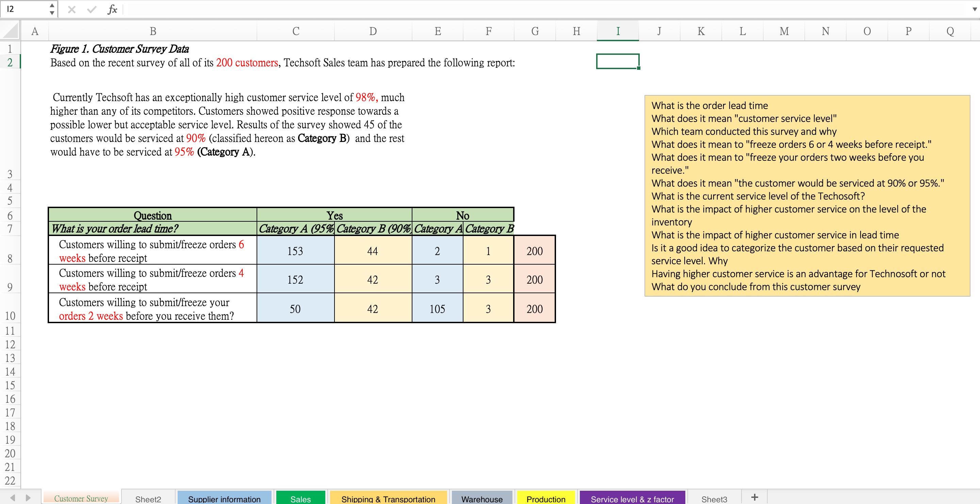Viewport: 980px width, 504px height.
Task: Expand the formula bar with right arrow
Action: [974, 9]
